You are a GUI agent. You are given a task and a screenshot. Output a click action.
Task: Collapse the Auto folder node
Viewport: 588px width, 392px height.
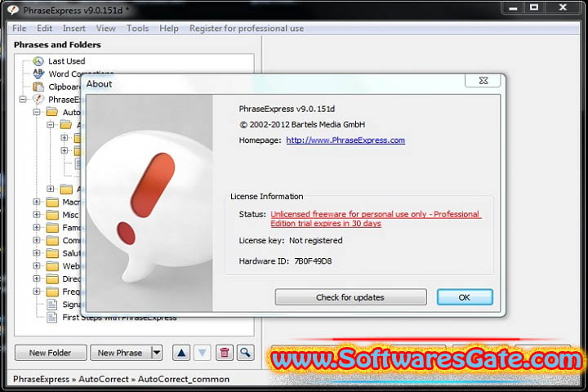(x=37, y=112)
